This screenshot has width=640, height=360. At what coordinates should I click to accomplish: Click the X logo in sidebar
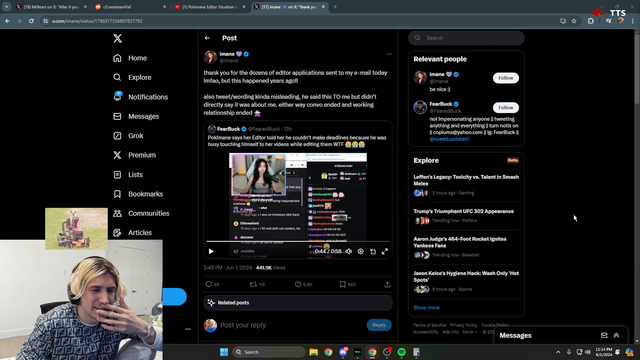pos(118,38)
